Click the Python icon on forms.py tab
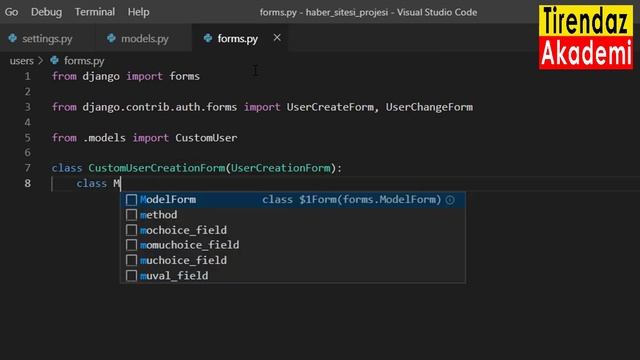Image resolution: width=640 pixels, height=360 pixels. [x=208, y=38]
